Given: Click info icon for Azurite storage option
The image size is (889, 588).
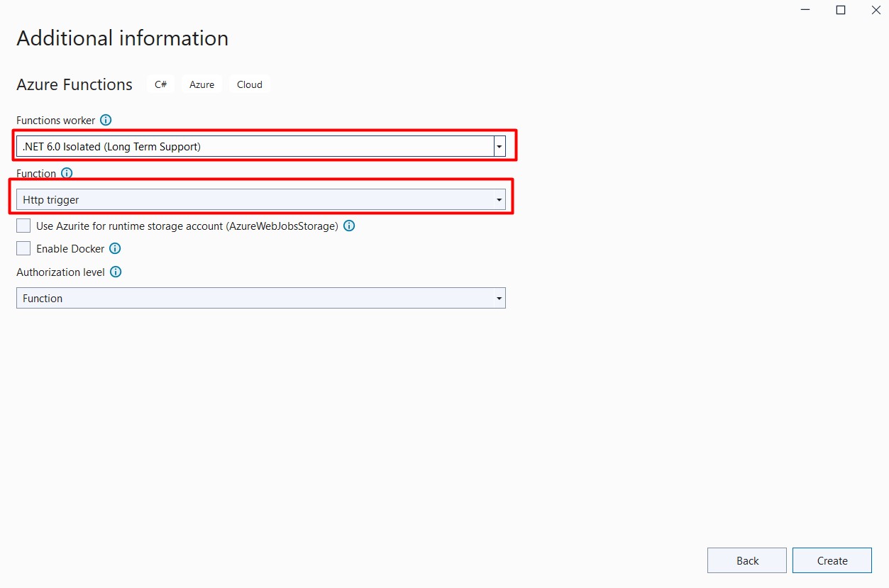Looking at the screenshot, I should pyautogui.click(x=349, y=226).
